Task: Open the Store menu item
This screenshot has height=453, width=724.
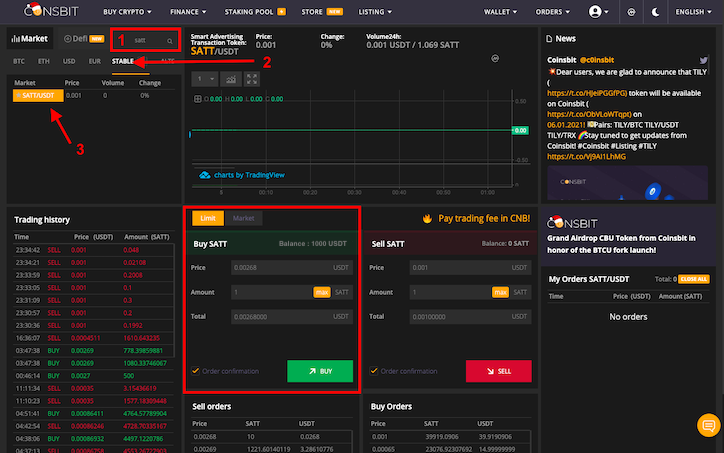Action: 322,12
